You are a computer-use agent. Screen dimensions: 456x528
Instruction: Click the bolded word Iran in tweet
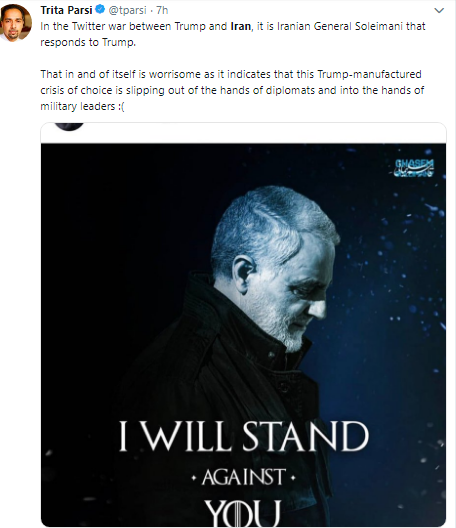pyautogui.click(x=240, y=26)
